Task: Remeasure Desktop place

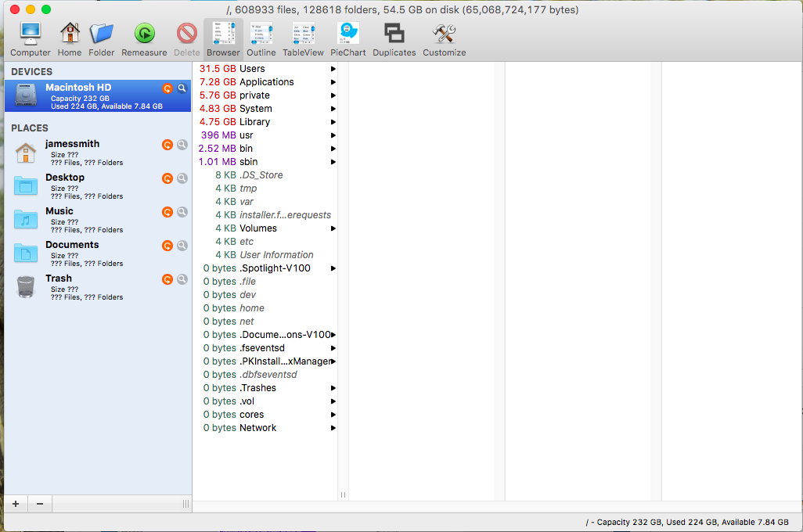Action: click(x=167, y=178)
